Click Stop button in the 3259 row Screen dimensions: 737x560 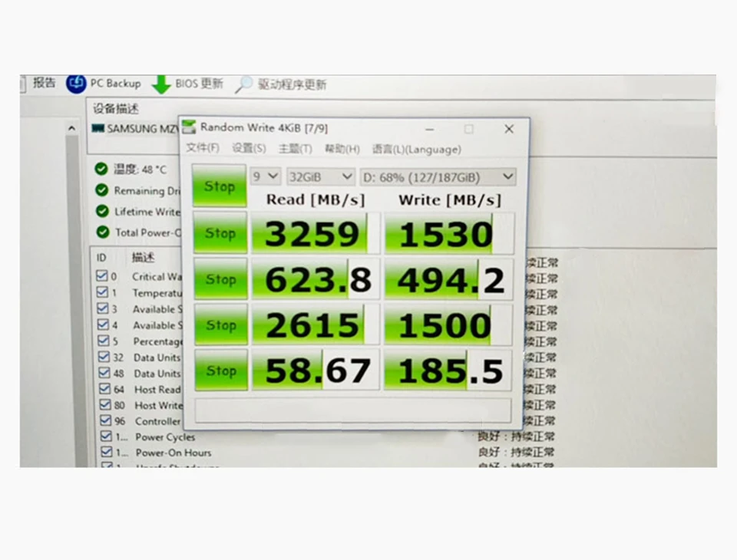click(x=220, y=232)
